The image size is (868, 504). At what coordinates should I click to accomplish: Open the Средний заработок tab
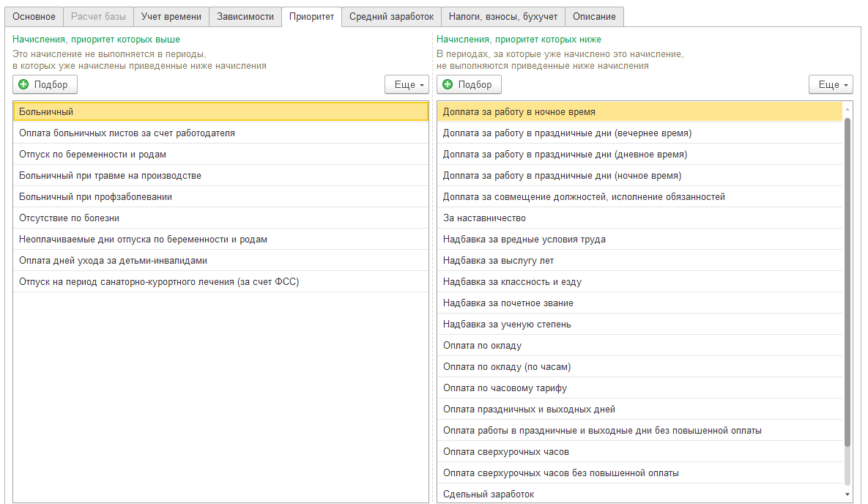(391, 16)
